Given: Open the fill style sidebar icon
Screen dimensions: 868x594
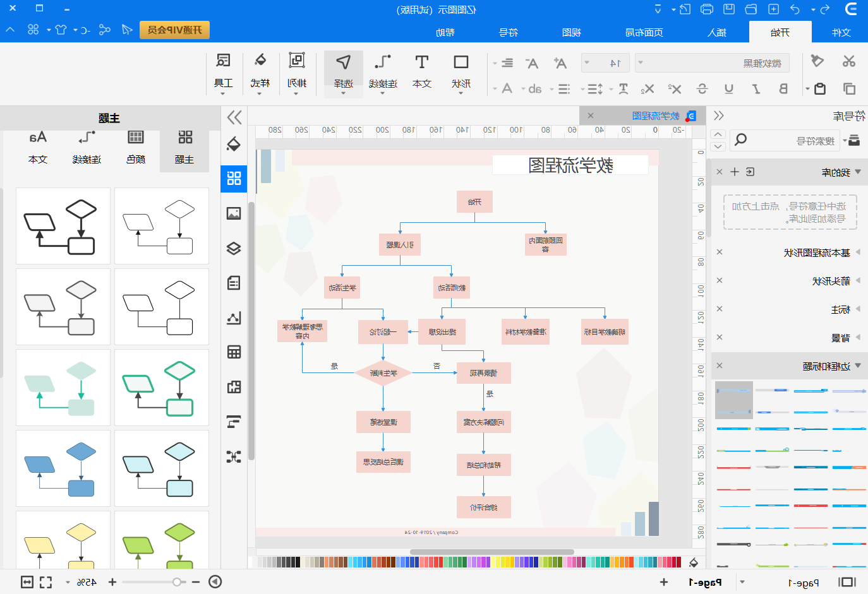Looking at the screenshot, I should click(234, 144).
